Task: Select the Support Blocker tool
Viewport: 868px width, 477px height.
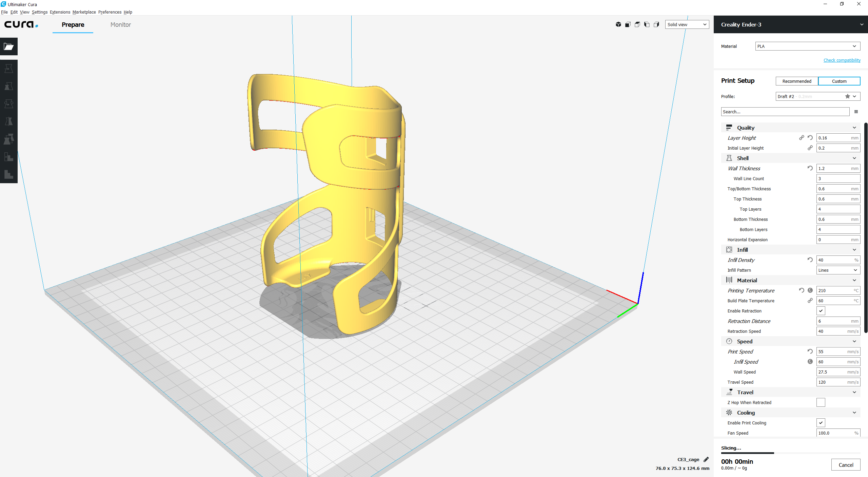Action: click(x=9, y=157)
